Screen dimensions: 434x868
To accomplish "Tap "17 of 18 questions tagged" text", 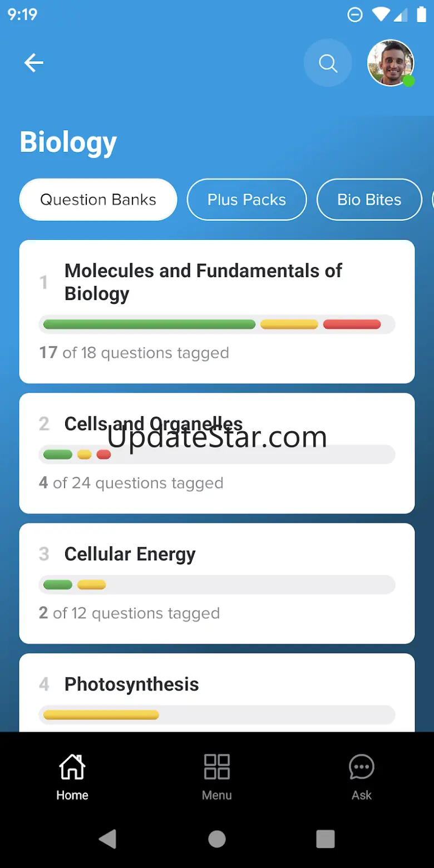I will tap(134, 353).
